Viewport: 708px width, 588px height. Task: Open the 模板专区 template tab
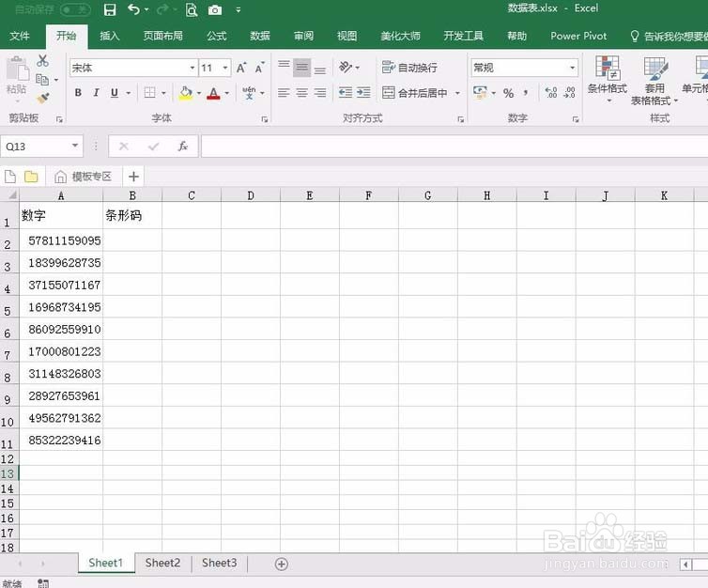point(84,177)
